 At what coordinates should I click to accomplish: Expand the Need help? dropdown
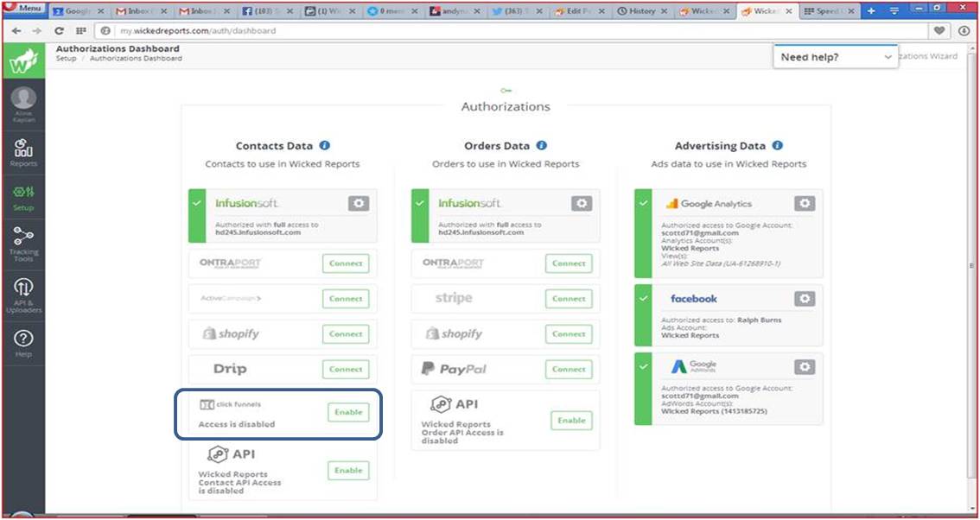coord(836,57)
